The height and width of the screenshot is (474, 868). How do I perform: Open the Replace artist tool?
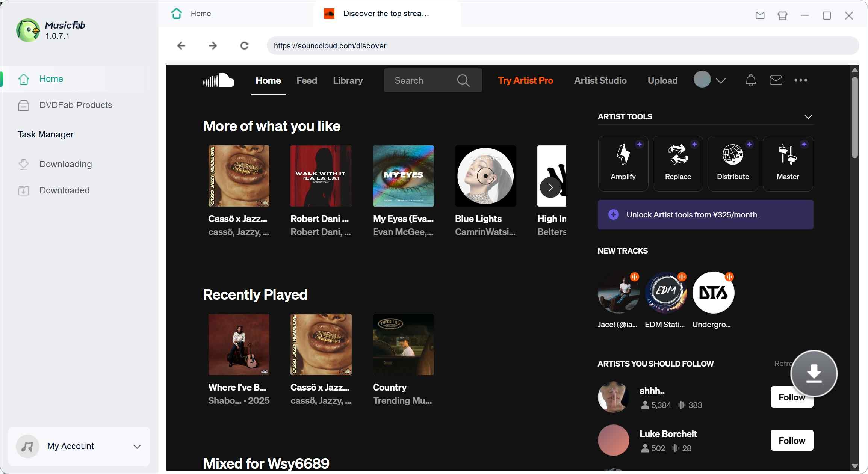(678, 163)
